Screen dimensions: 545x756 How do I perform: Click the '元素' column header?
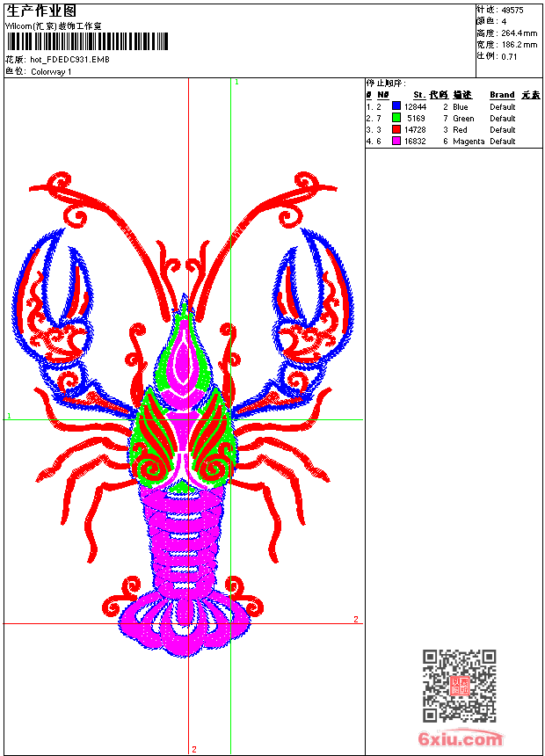[x=531, y=95]
